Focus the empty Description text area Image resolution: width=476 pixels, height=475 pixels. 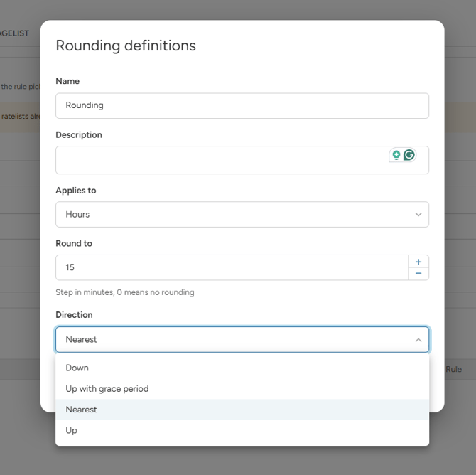242,160
